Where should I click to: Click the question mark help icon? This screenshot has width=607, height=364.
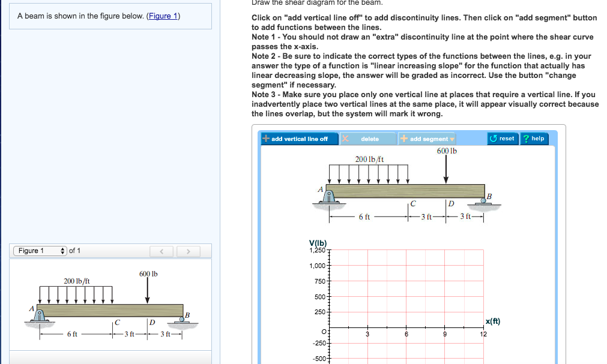point(527,139)
